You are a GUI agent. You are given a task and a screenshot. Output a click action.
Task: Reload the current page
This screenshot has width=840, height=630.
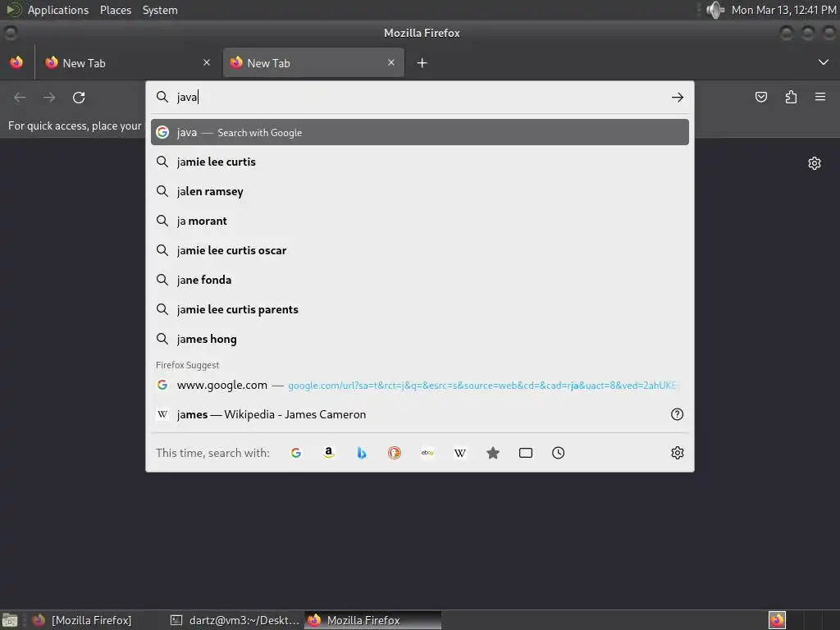click(79, 98)
